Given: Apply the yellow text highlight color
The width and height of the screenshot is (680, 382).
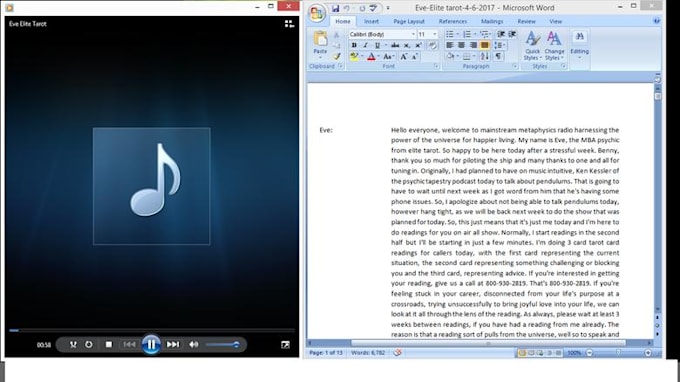Looking at the screenshot, I should click(x=354, y=56).
